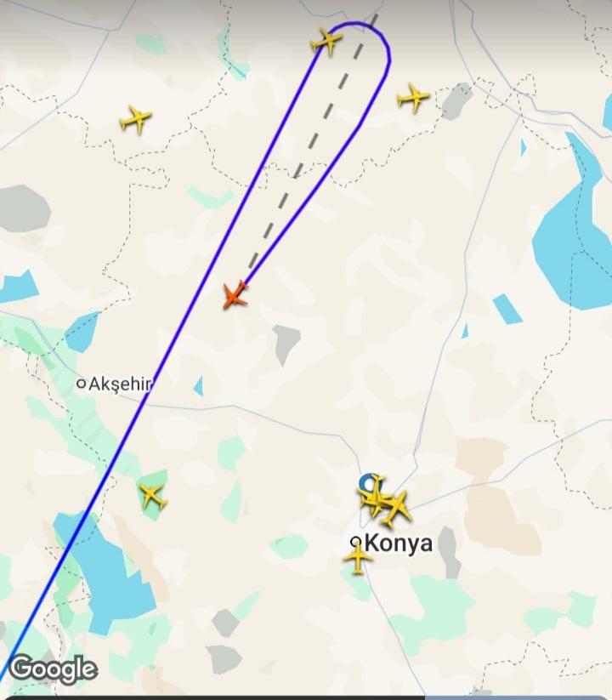Tap the gray patch below the red aircraft
The height and width of the screenshot is (700, 612).
(286, 344)
